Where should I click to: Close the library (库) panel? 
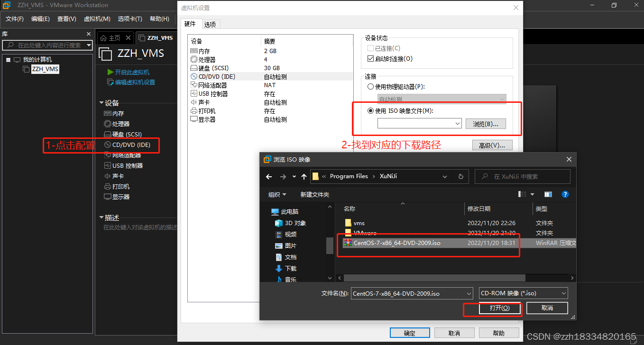[88, 34]
